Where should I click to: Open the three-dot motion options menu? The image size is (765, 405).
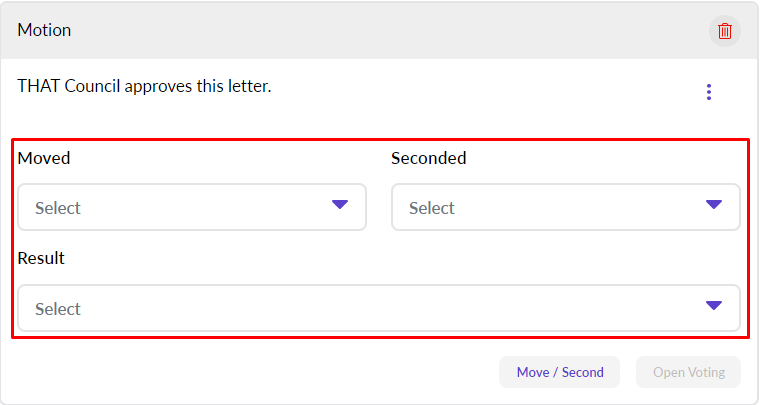709,92
